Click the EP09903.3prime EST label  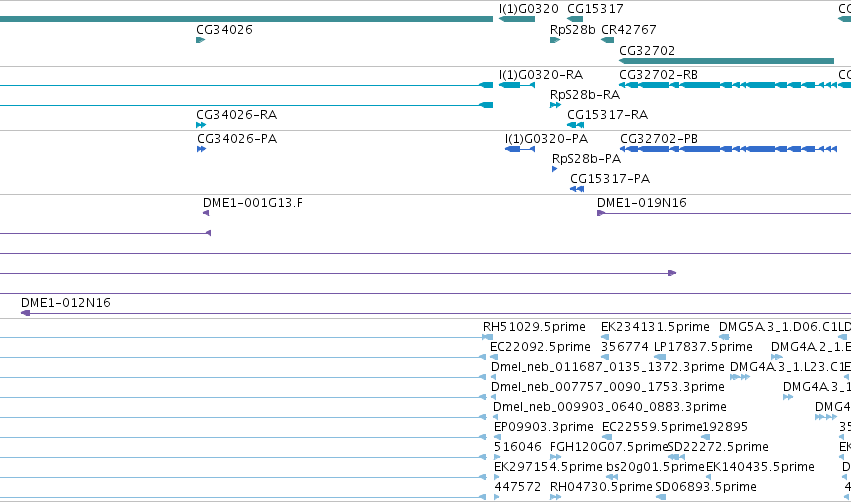pyautogui.click(x=543, y=427)
